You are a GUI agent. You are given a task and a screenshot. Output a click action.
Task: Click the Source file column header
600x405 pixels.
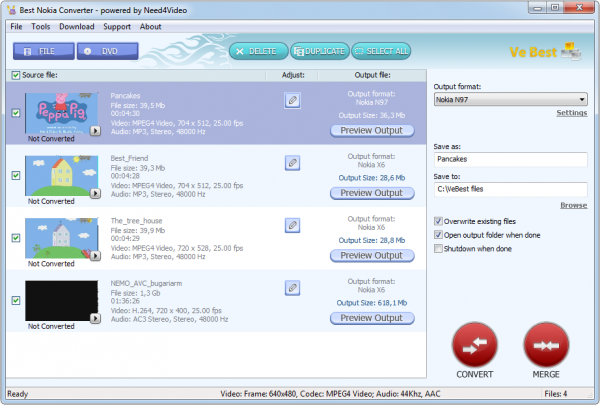click(40, 75)
